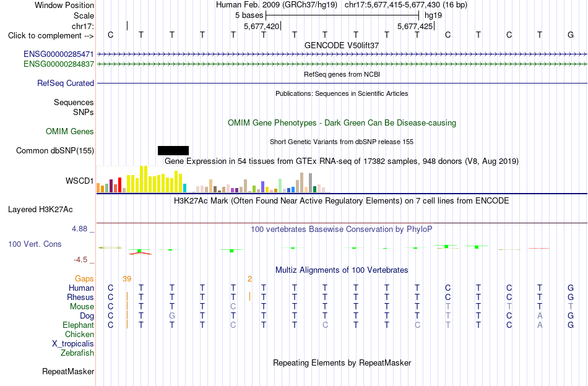
Task: Select the Chicken species label
Action: [79, 334]
